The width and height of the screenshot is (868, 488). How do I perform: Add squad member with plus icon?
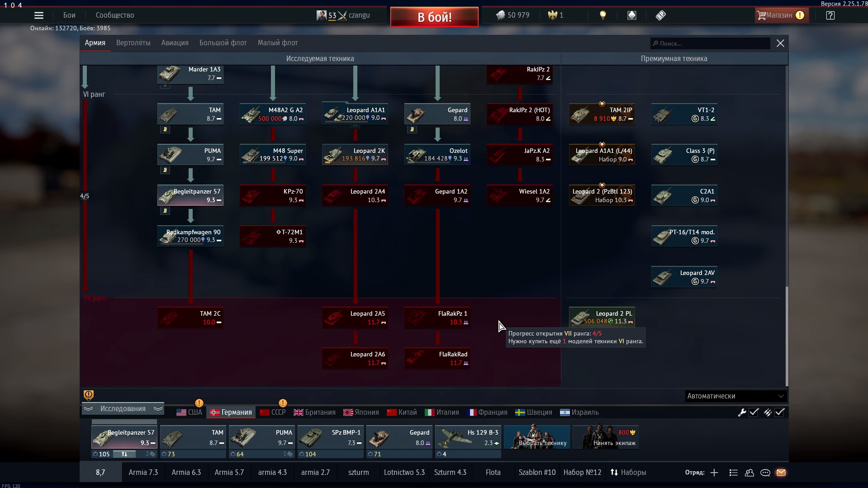point(714,473)
